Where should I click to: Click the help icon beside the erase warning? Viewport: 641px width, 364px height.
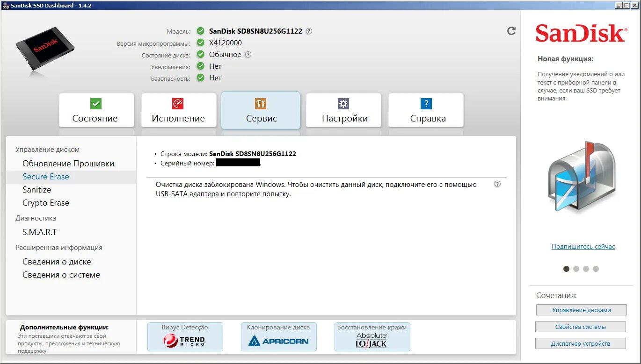[x=497, y=184]
